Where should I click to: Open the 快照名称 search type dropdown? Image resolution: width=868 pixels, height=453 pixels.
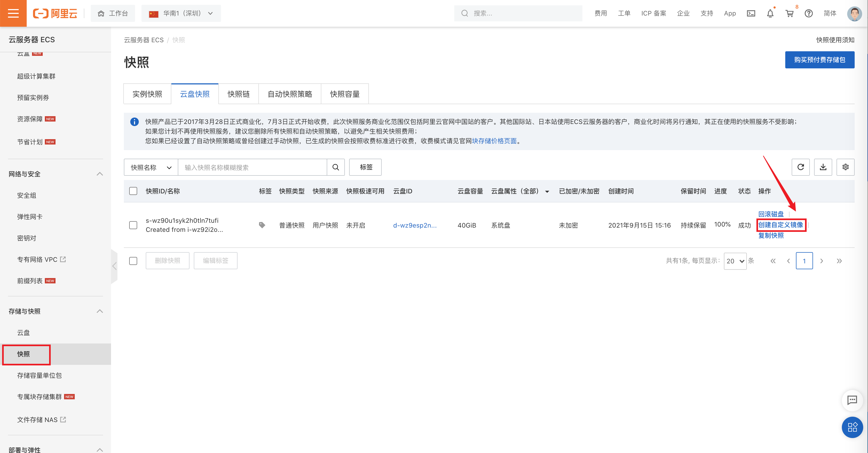coord(151,167)
